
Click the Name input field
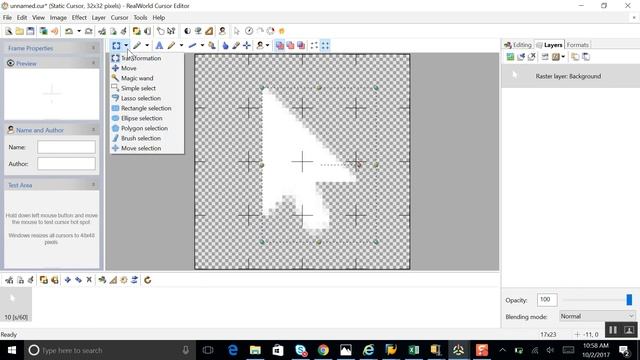pos(67,147)
